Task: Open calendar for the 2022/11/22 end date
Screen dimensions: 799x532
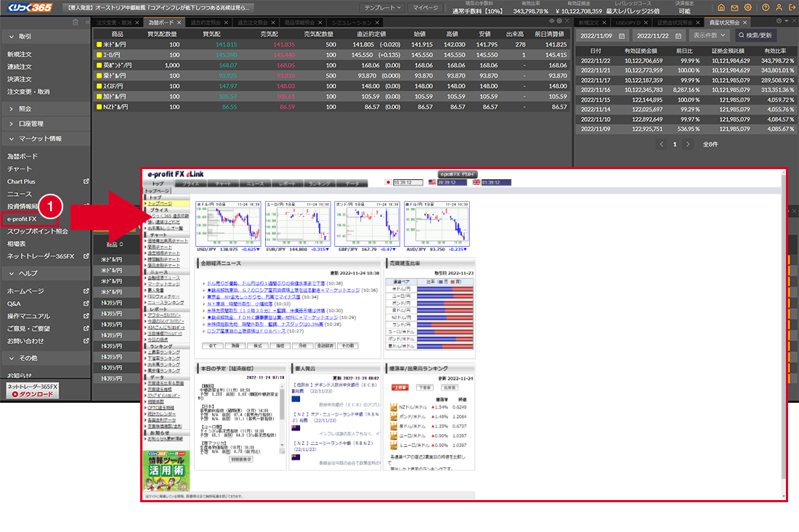Action: (x=678, y=36)
